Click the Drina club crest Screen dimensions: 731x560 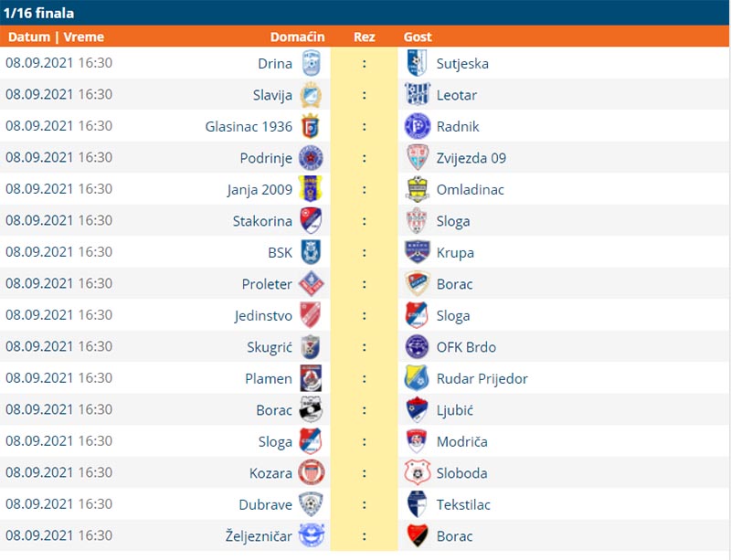point(311,63)
